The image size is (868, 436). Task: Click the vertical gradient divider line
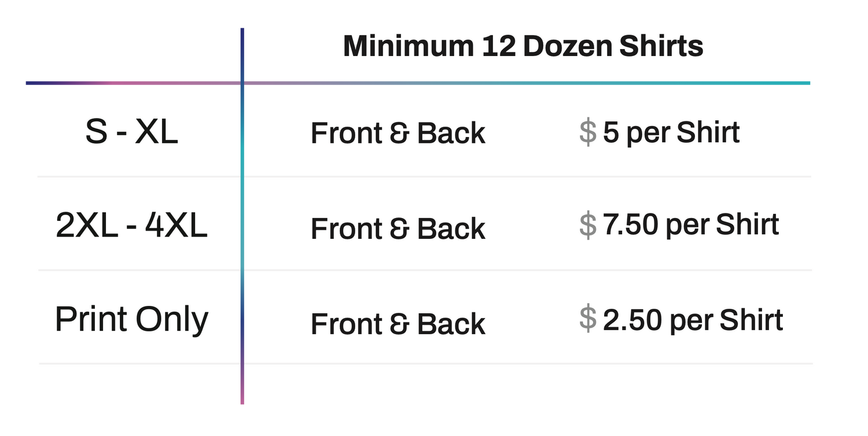[x=242, y=216]
